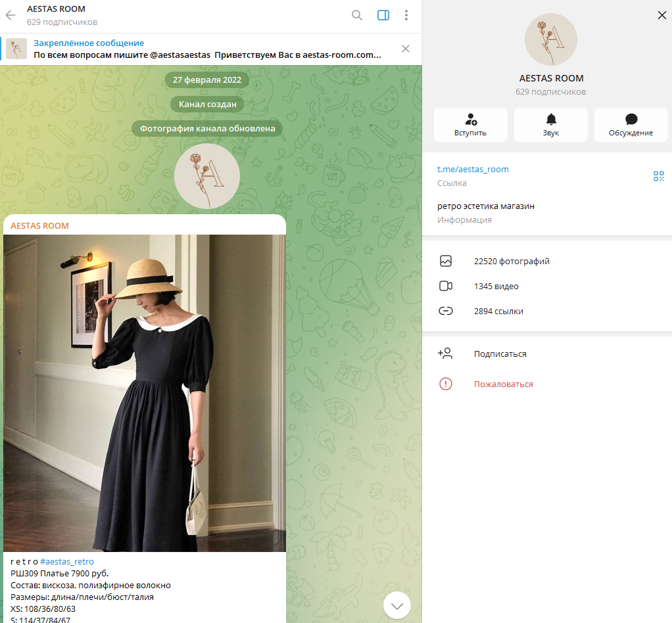Click the 'AESTAS ROOM' title in chat header

click(x=56, y=9)
